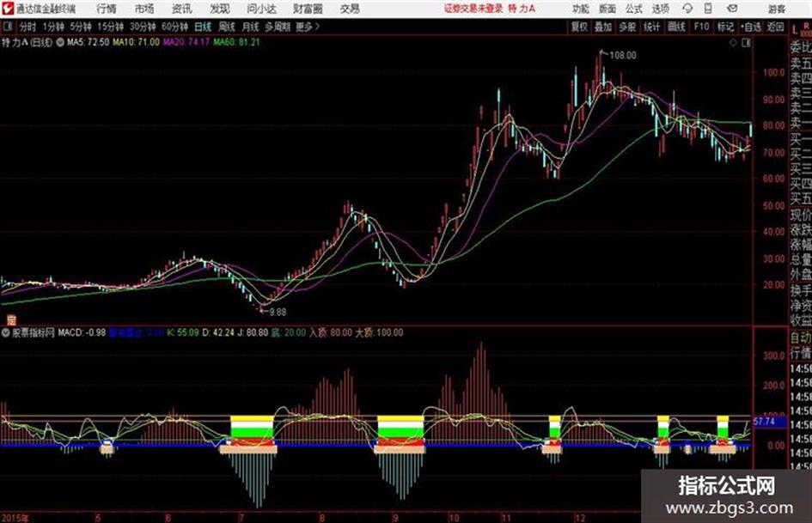Click the MA5: 72.50 label
This screenshot has width=812, height=523.
88,42
